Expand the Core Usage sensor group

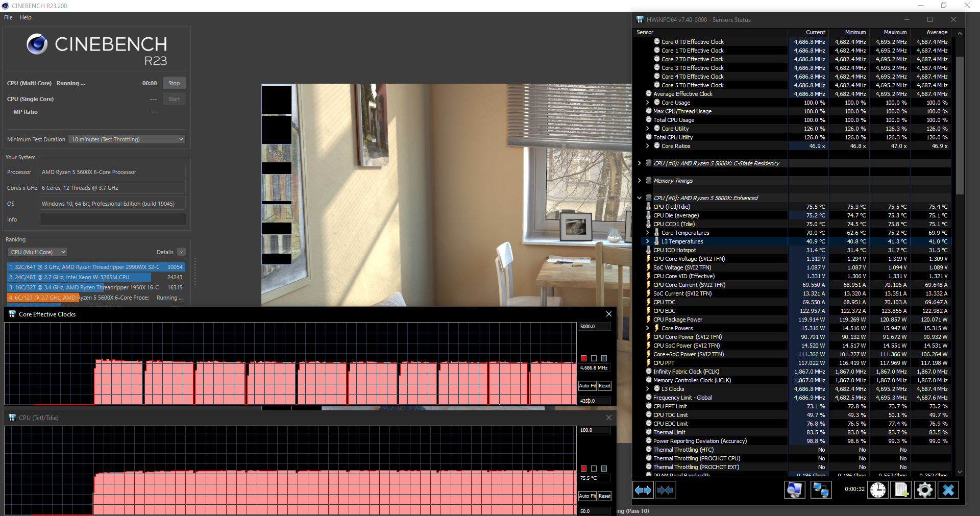[x=648, y=103]
